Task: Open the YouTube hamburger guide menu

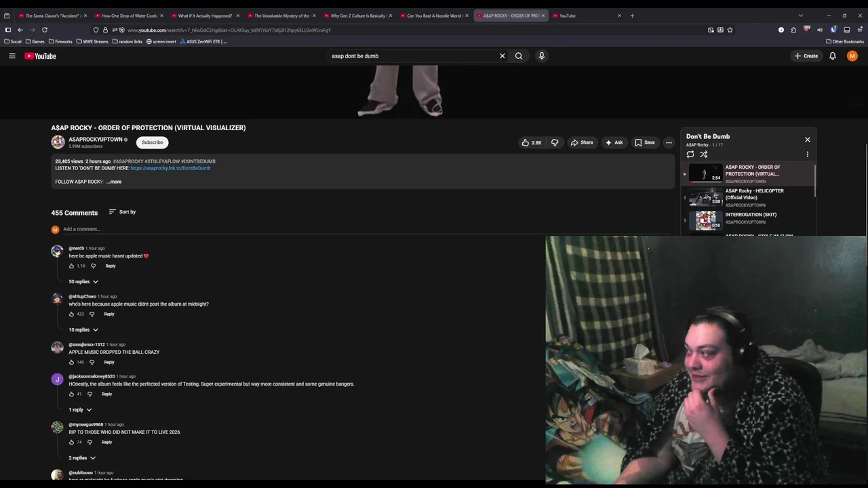Action: [x=12, y=56]
